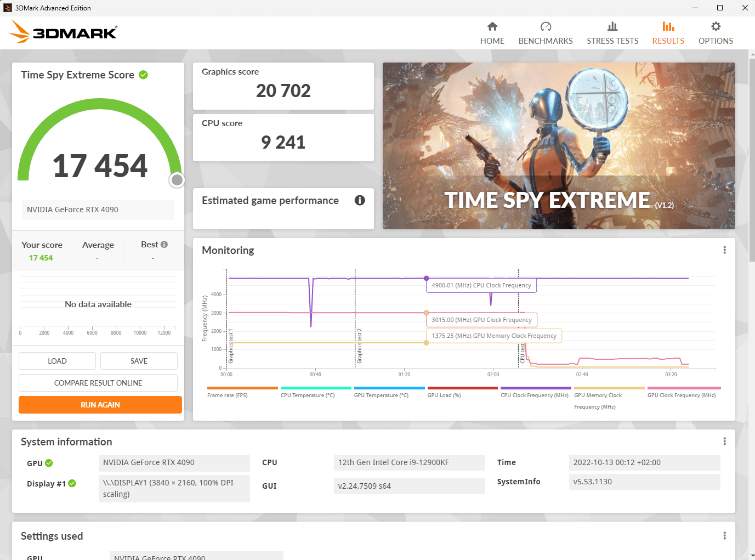Click the GUI version v2.24.7509 s64
The image size is (755, 560).
410,486
